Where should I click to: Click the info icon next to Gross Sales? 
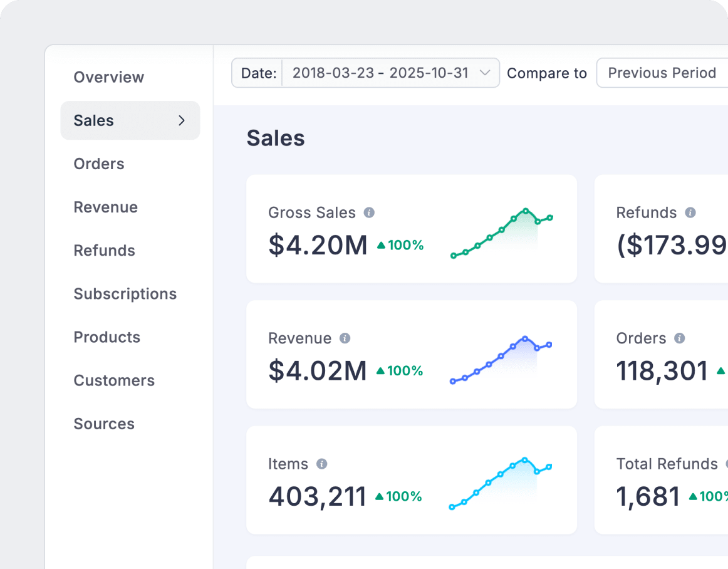point(370,212)
